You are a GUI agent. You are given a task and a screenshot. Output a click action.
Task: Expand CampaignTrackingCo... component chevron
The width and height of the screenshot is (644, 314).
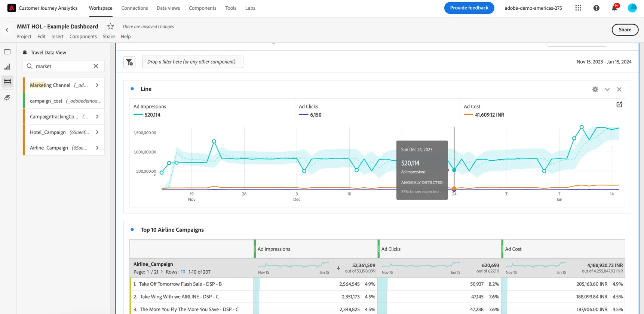[97, 117]
